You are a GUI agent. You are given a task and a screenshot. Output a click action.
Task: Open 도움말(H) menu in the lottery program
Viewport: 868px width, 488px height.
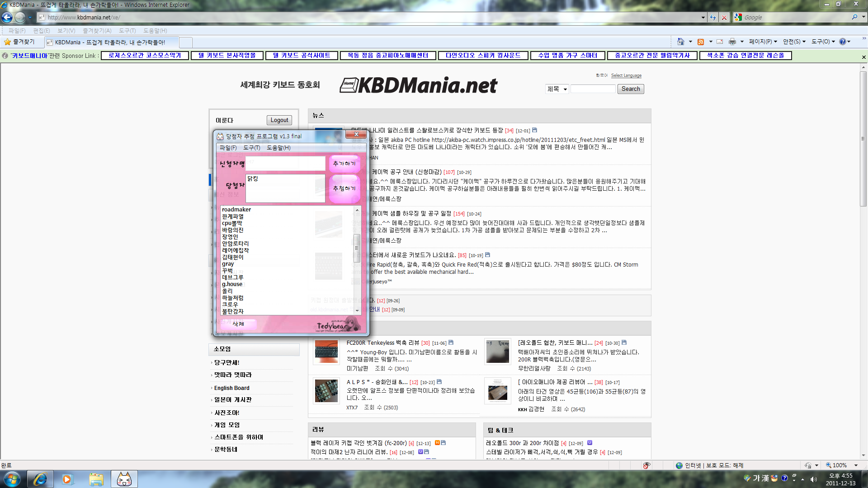(x=278, y=148)
